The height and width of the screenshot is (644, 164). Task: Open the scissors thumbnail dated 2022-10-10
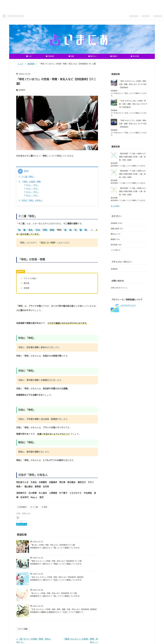point(22,611)
